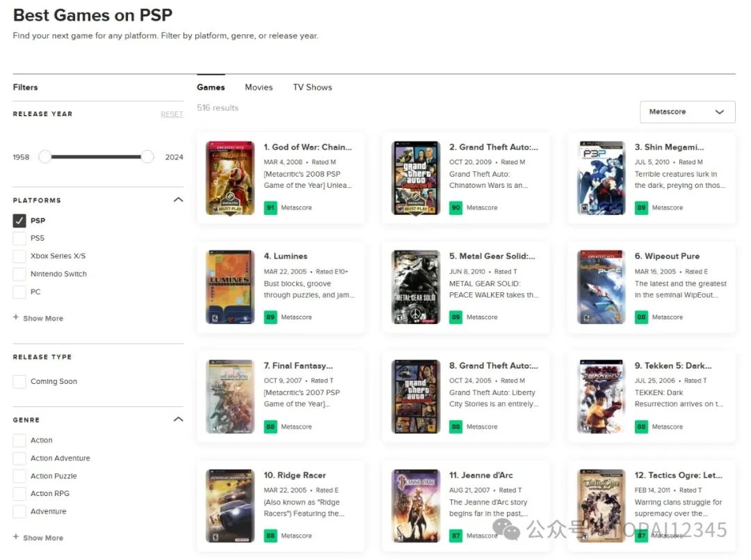Check the Action genre filter

19,440
